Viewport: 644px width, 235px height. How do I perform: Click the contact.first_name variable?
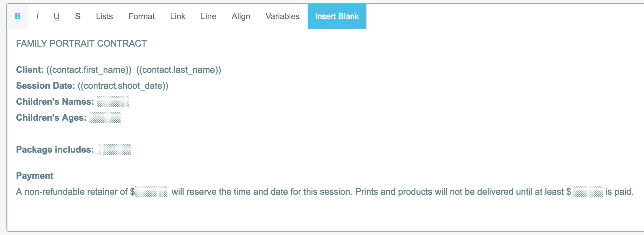tap(89, 70)
